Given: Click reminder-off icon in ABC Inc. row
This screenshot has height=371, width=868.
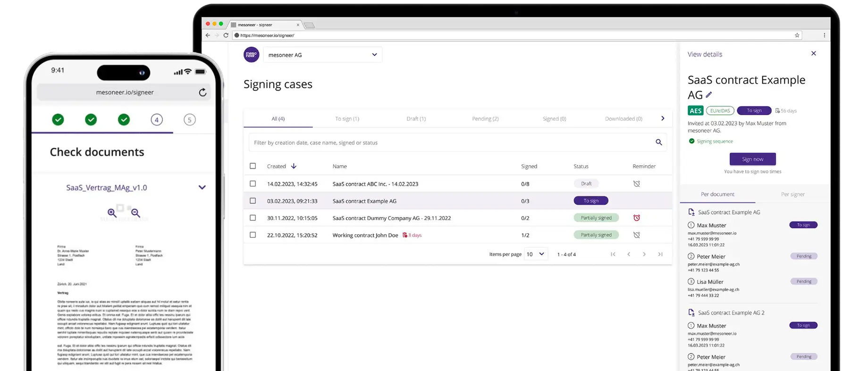Looking at the screenshot, I should [637, 184].
